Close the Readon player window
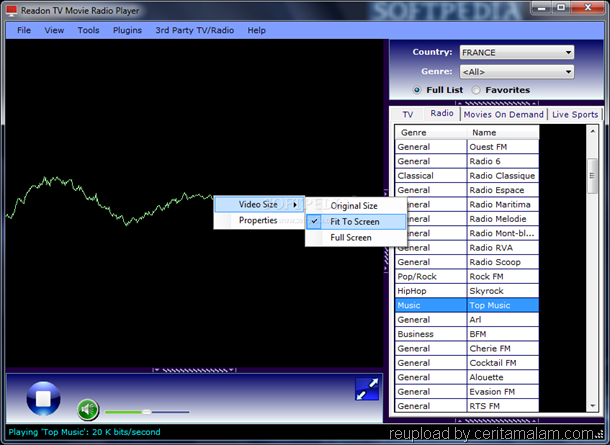Viewport: 610px width, 445px height. [588, 8]
